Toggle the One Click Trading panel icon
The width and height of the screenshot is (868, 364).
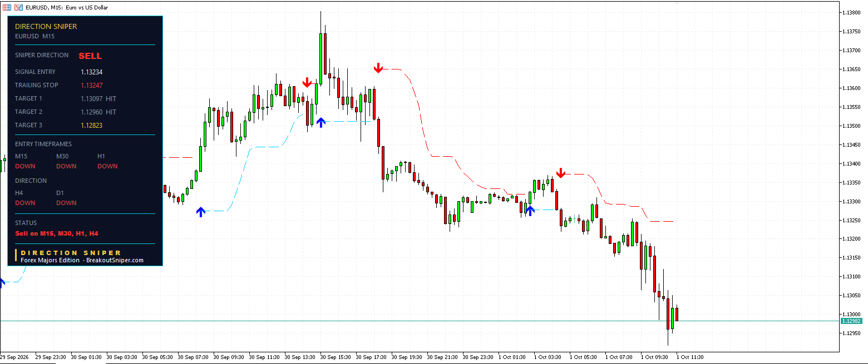tap(18, 7)
